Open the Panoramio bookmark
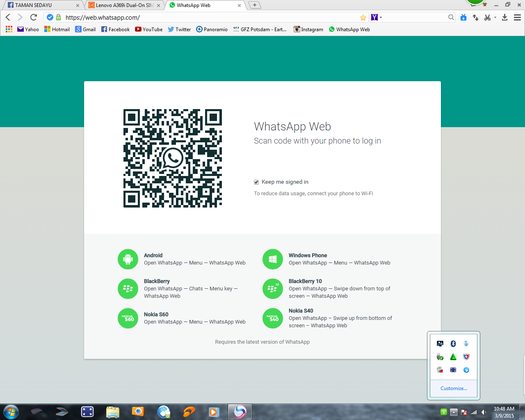Screen dimensions: 525x420 212,29
